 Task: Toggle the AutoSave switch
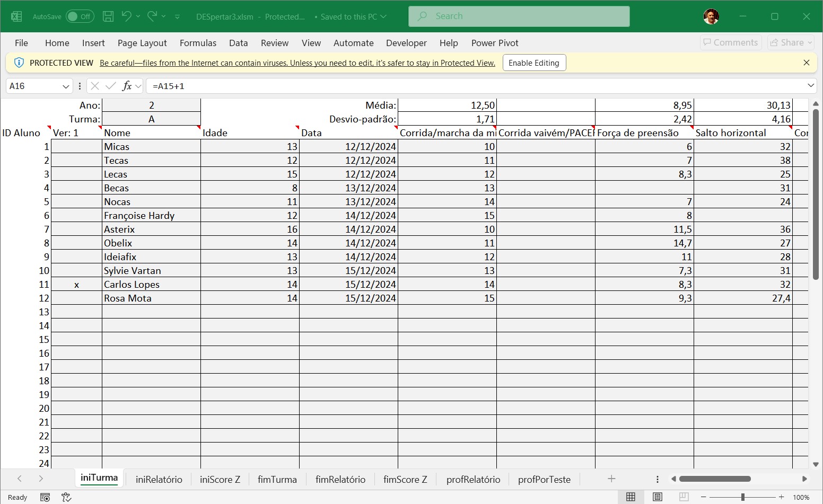click(80, 16)
